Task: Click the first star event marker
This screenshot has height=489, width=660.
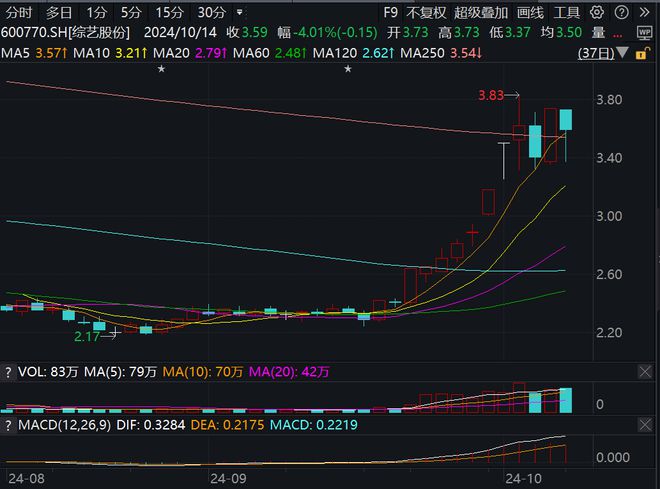Action: pos(161,69)
